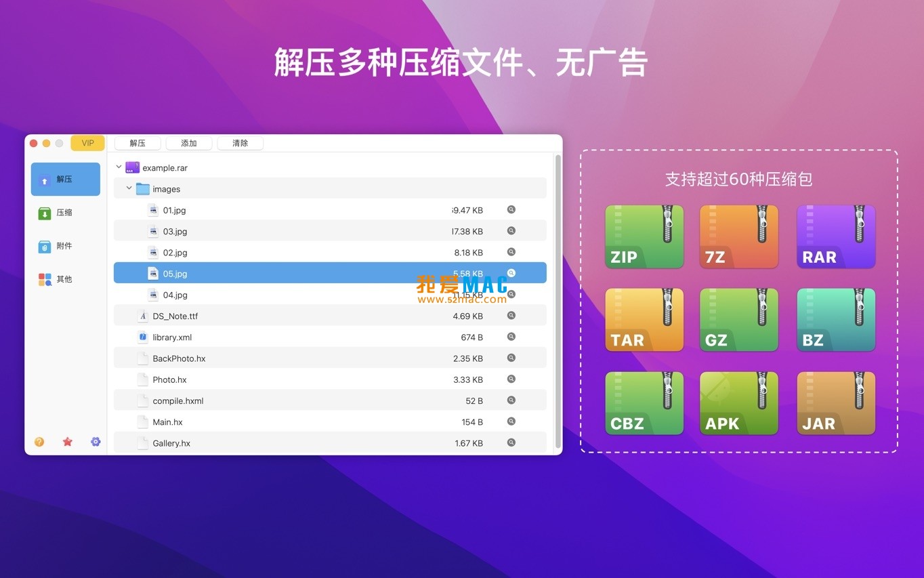Click the red star rating icon
This screenshot has height=578, width=924.
tap(67, 441)
